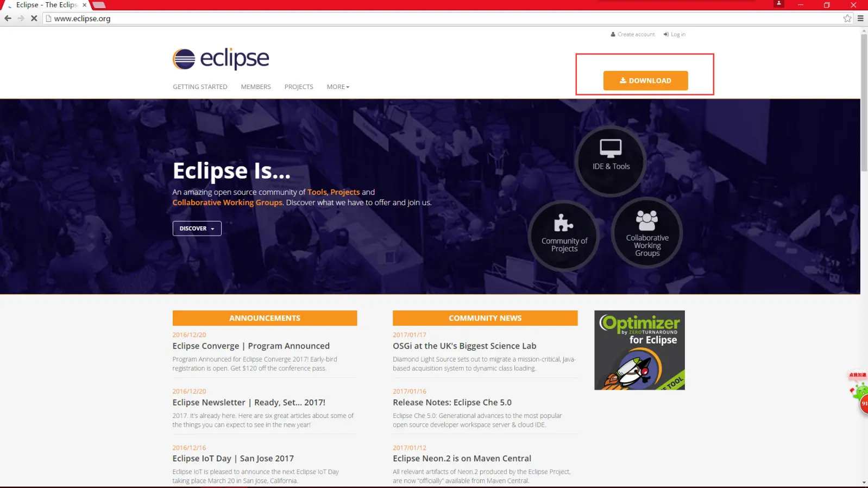Open OSGi at the UK's Biggest Science Lab

click(464, 346)
